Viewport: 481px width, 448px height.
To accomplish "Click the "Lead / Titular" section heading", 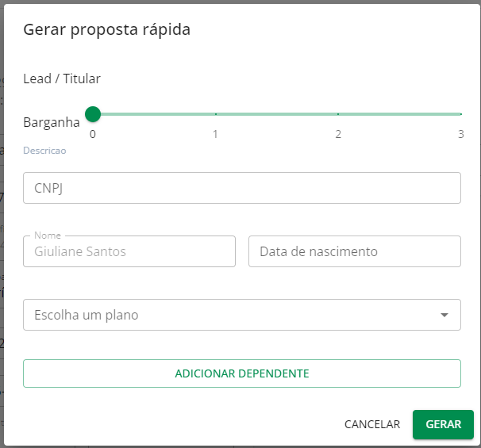I will click(x=62, y=78).
